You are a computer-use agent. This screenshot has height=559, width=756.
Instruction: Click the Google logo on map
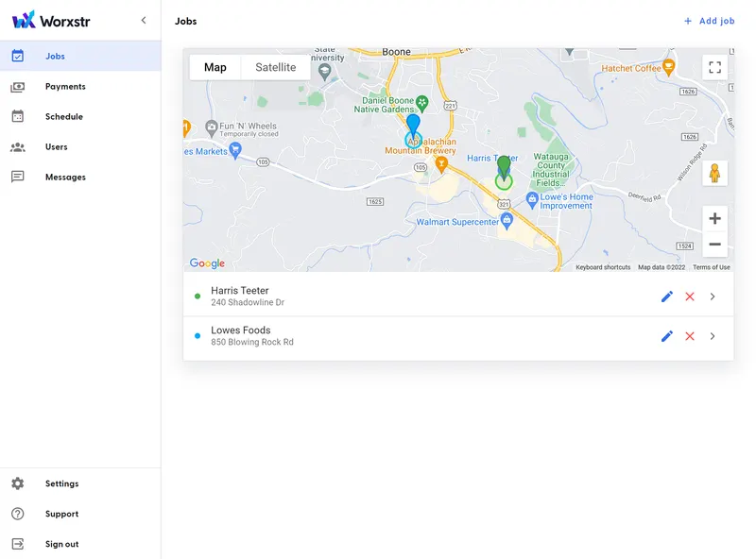(x=207, y=263)
